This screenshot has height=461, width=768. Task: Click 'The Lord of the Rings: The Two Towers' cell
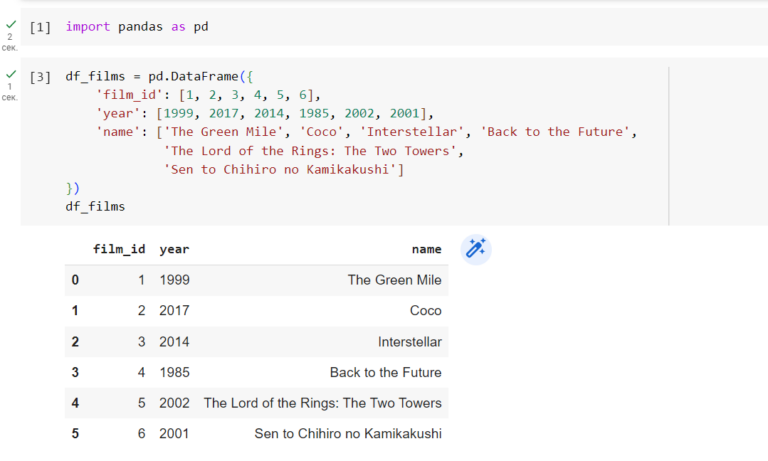pyautogui.click(x=322, y=403)
